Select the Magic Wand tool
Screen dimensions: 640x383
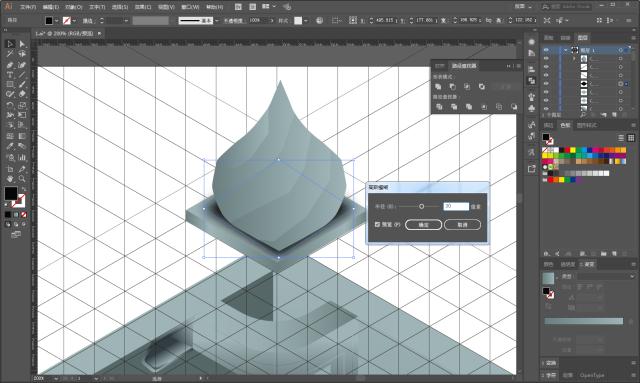[10, 54]
